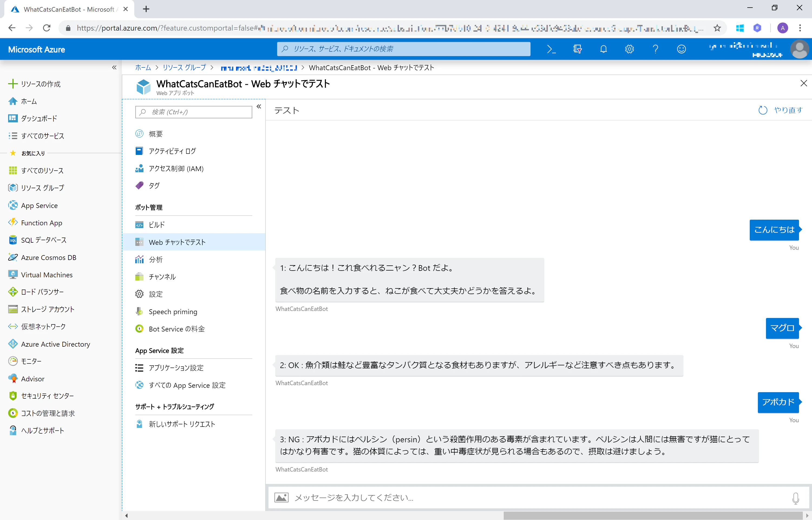Collapse the main Azure sidebar

click(x=114, y=67)
